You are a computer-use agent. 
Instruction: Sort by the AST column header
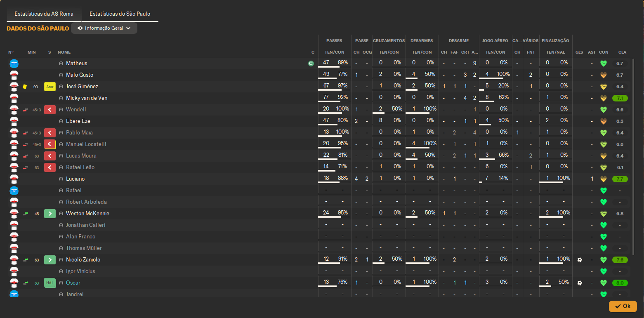(x=592, y=52)
